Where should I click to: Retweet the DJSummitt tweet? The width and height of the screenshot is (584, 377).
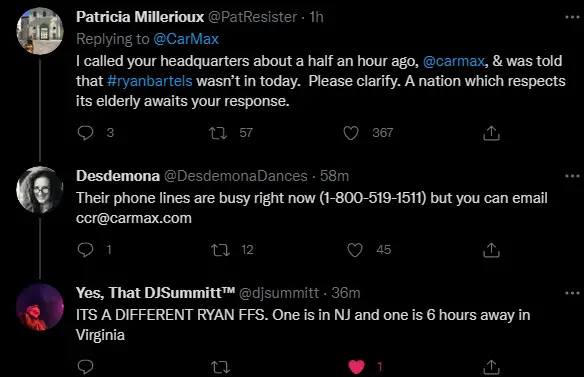point(220,368)
